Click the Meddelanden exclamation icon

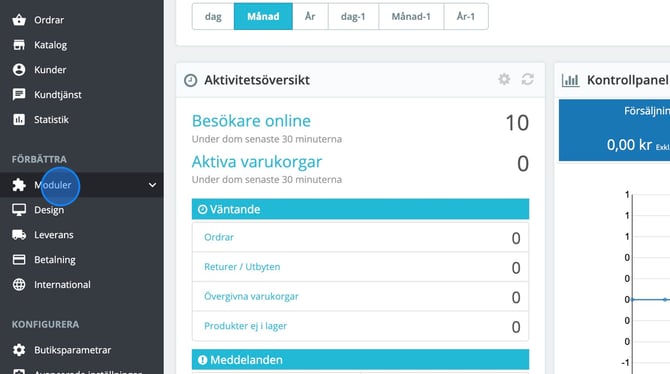[x=203, y=360]
